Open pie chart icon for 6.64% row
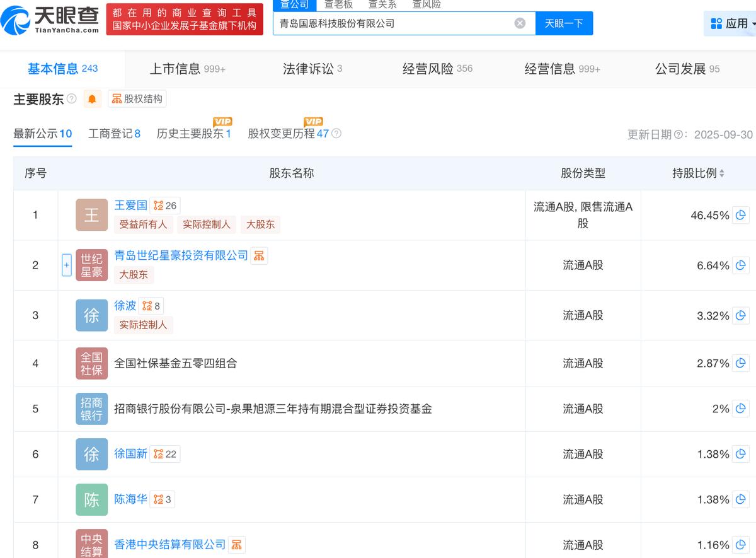 point(741,265)
